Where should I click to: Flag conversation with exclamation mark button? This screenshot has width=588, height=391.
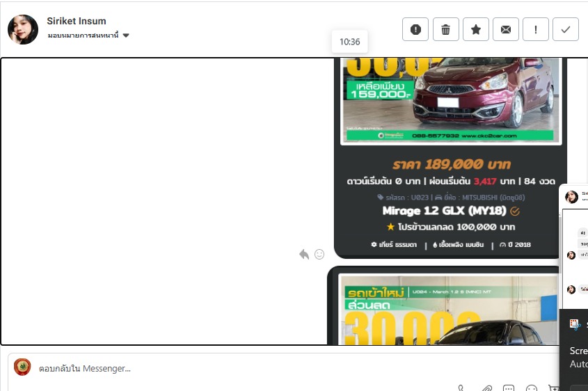tap(536, 29)
